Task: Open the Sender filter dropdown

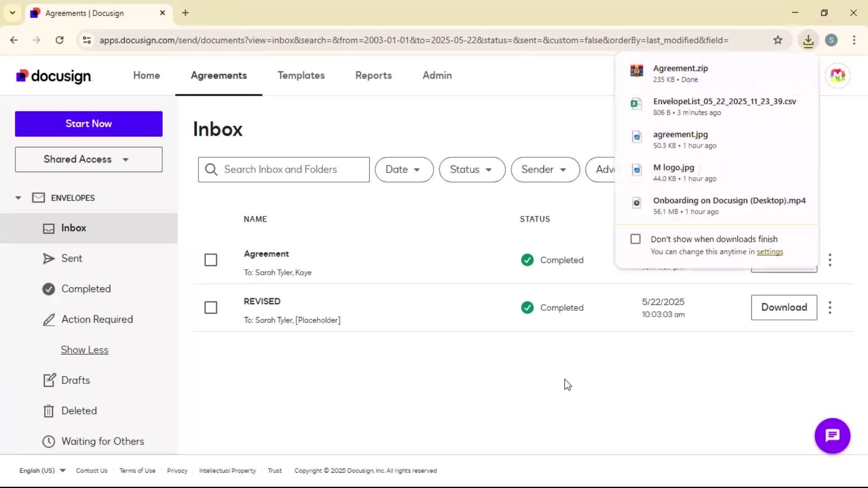Action: 545,169
